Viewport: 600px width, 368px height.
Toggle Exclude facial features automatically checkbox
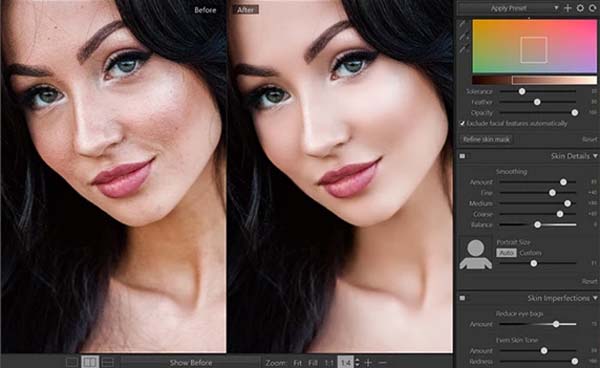tap(462, 124)
